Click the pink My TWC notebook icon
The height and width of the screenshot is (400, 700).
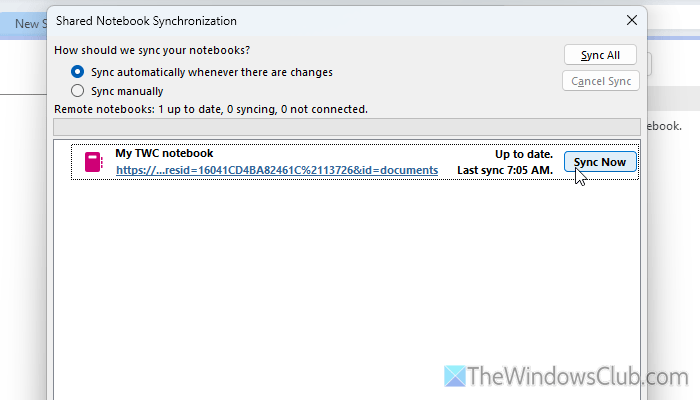94,162
